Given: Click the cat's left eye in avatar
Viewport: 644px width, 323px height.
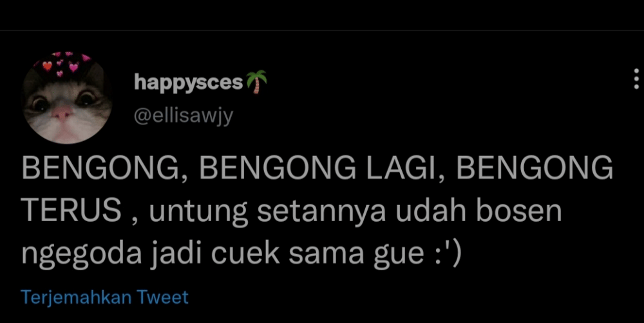Looking at the screenshot, I should coord(41,104).
